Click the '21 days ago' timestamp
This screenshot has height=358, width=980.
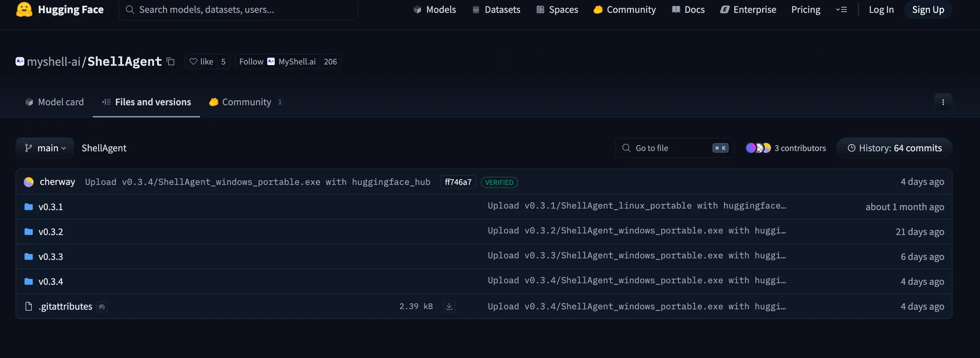(x=920, y=232)
